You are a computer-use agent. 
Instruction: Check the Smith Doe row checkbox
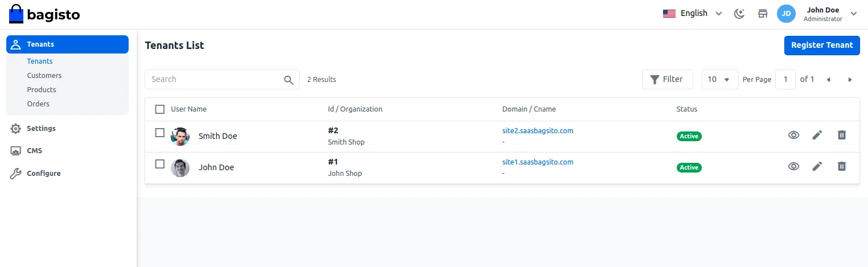(x=160, y=133)
